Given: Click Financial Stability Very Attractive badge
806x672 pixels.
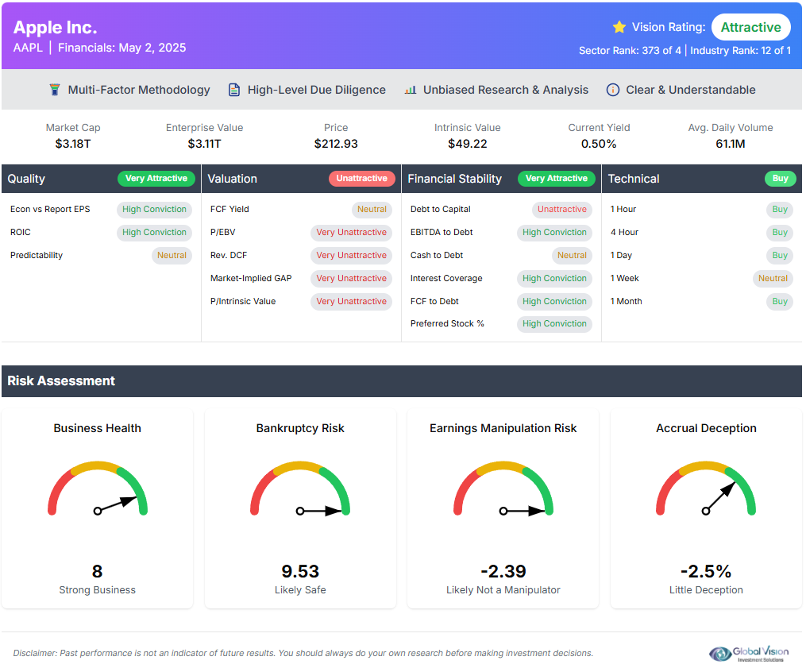Looking at the screenshot, I should pyautogui.click(x=556, y=179).
